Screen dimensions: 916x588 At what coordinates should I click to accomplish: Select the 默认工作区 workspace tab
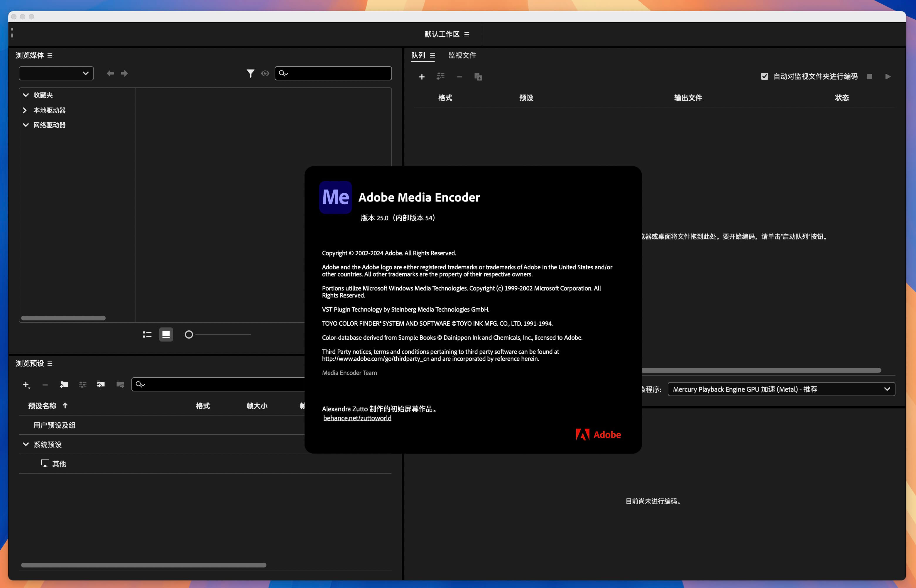[442, 34]
